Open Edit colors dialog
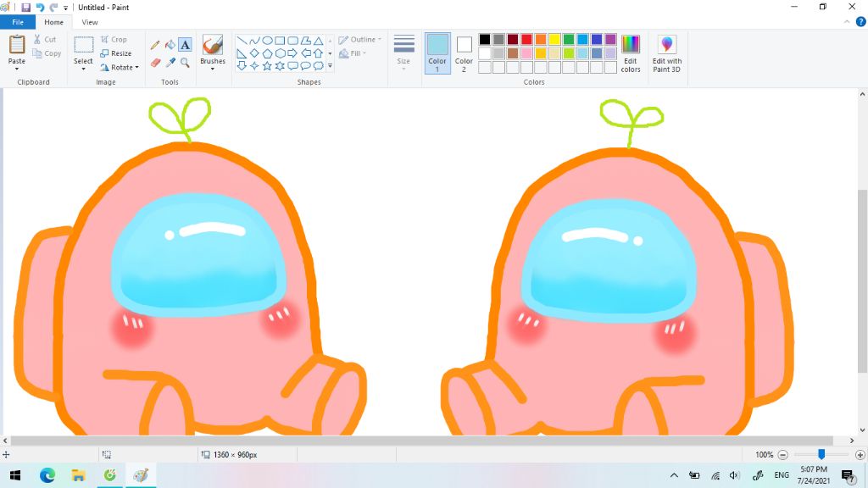The width and height of the screenshot is (868, 488). [631, 53]
